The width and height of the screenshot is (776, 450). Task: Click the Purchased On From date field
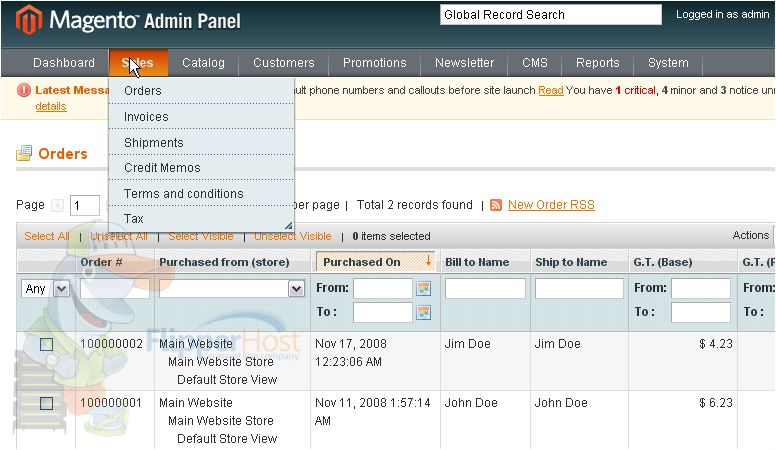pos(383,289)
